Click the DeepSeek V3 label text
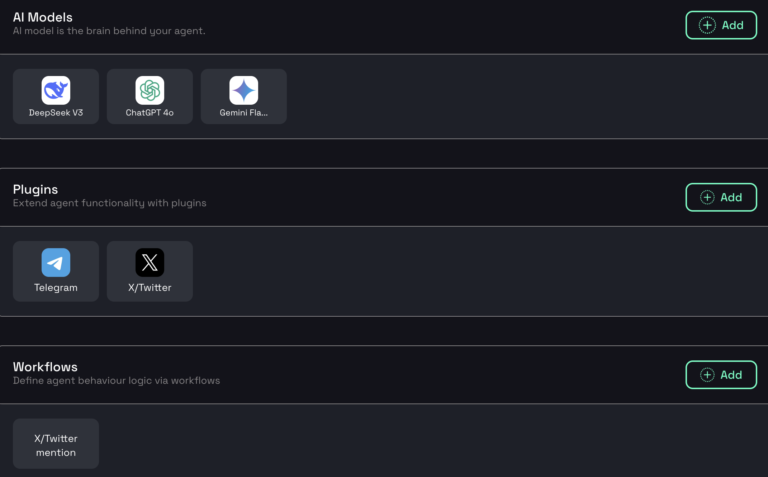The height and width of the screenshot is (477, 768). point(56,113)
